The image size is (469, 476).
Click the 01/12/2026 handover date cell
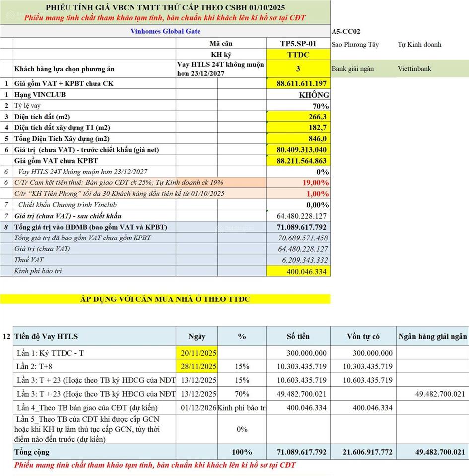click(197, 408)
